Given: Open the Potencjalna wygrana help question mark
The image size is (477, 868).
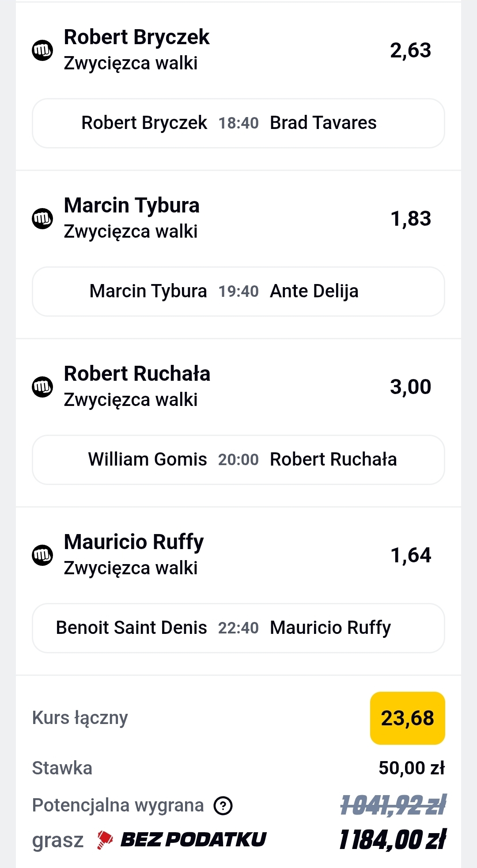Looking at the screenshot, I should [x=223, y=806].
